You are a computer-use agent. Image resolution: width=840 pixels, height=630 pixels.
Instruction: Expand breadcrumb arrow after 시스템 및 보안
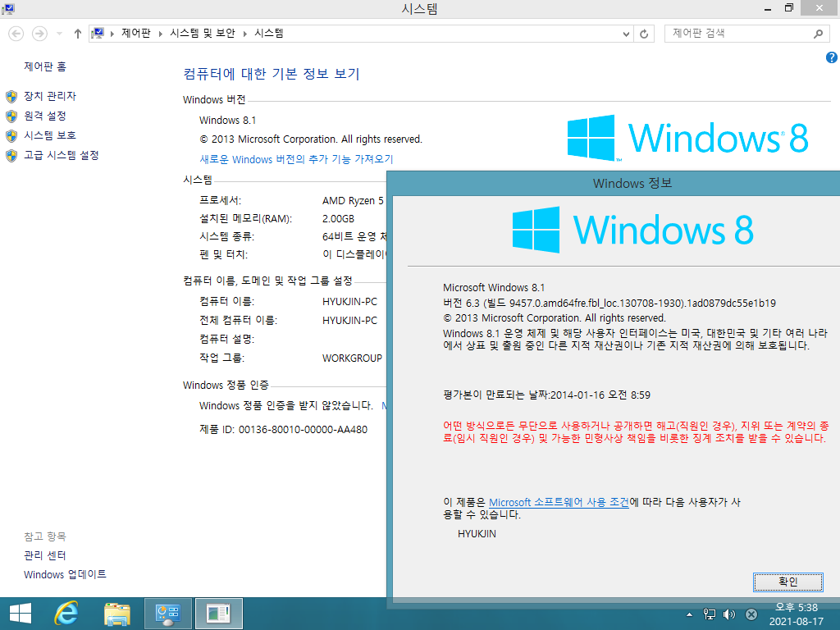click(x=244, y=34)
